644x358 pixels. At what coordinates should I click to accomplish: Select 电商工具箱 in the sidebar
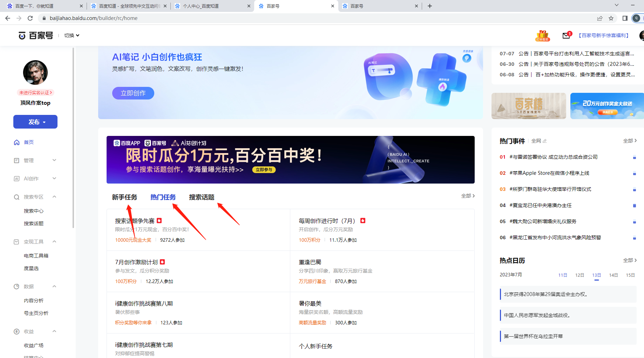coord(36,256)
